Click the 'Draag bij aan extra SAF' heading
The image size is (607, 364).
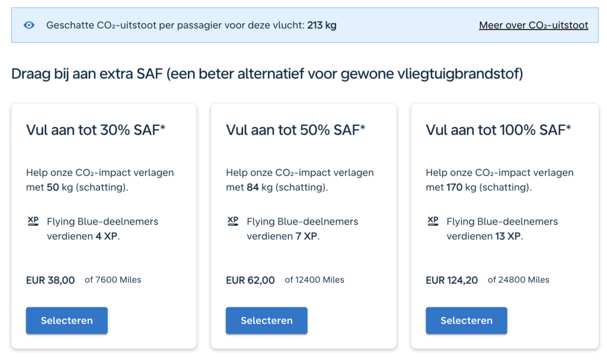[x=267, y=74]
